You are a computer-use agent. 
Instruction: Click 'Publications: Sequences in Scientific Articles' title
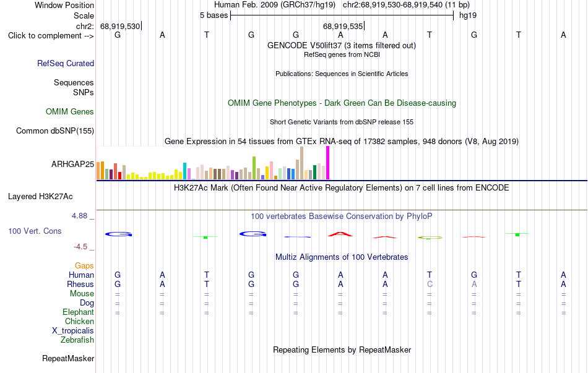coord(342,74)
